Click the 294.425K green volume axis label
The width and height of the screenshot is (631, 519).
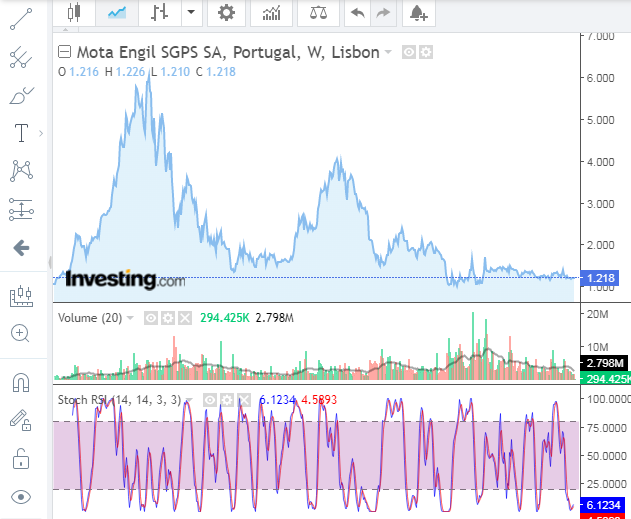click(x=606, y=379)
